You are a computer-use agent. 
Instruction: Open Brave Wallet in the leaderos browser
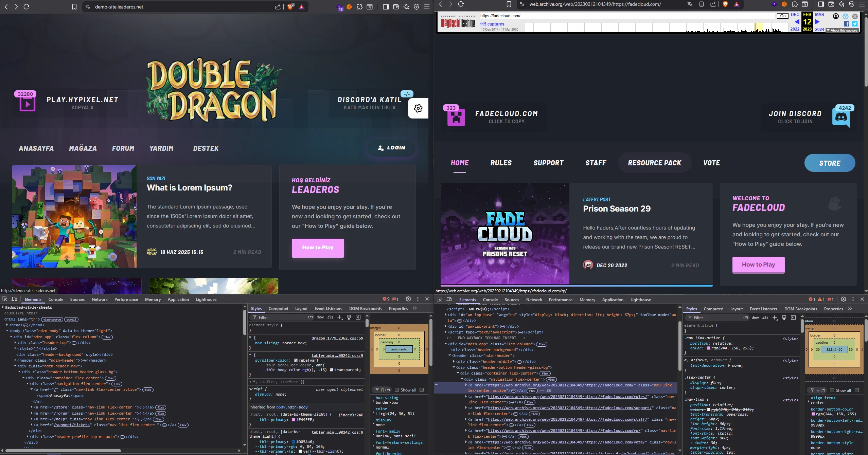[x=396, y=7]
